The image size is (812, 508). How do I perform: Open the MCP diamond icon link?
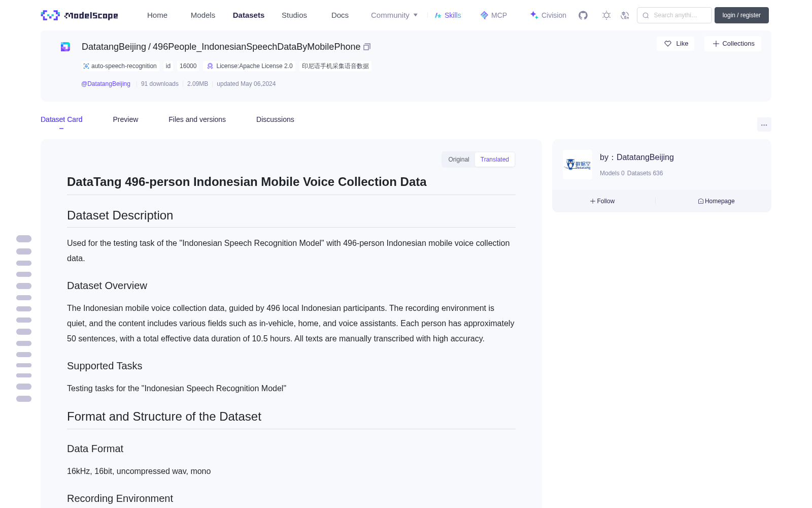click(493, 15)
